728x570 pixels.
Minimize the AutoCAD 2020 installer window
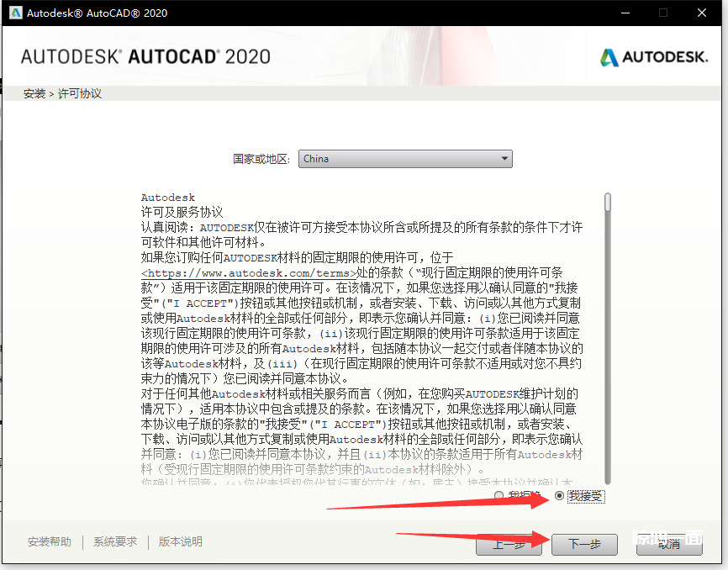coord(625,13)
